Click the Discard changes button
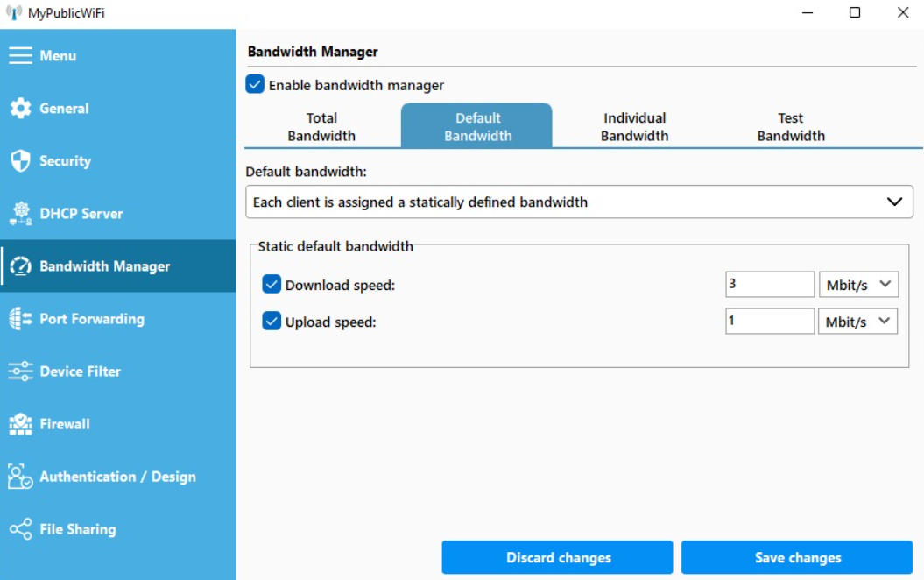The height and width of the screenshot is (580, 924). [558, 557]
